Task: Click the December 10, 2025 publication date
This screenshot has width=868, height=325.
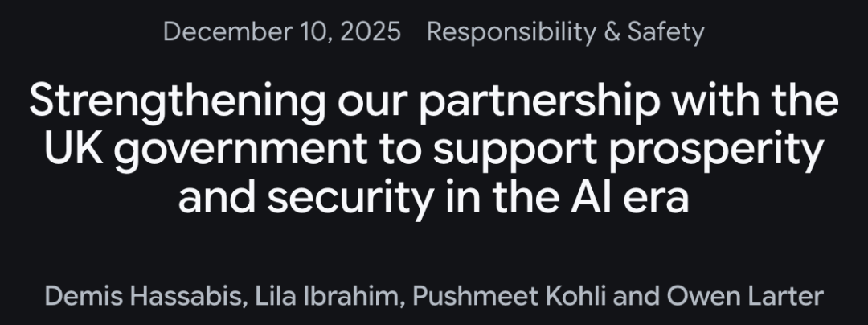Action: click(x=281, y=32)
